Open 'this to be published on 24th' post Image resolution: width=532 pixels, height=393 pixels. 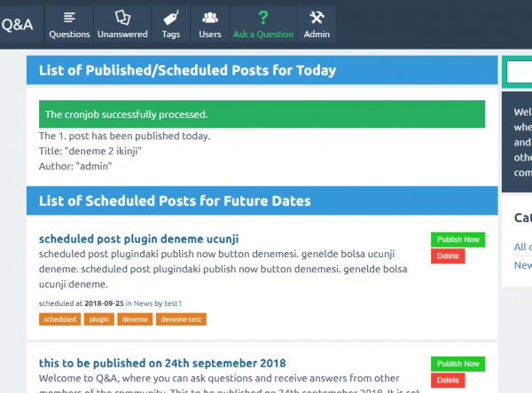(x=162, y=363)
